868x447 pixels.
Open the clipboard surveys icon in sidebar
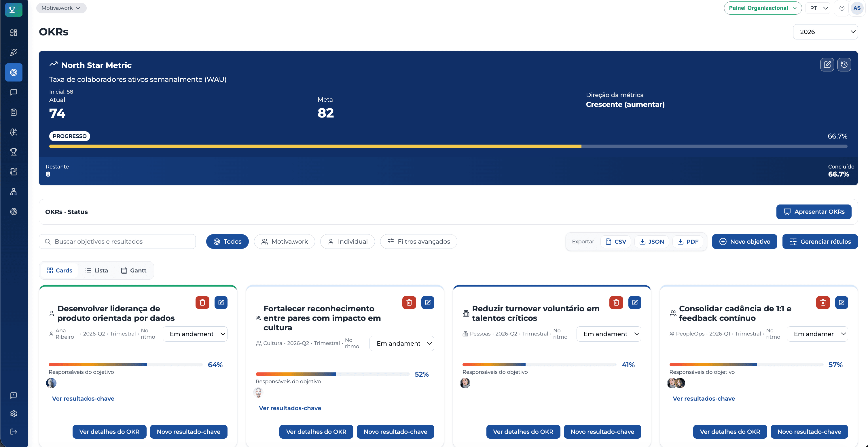[14, 112]
